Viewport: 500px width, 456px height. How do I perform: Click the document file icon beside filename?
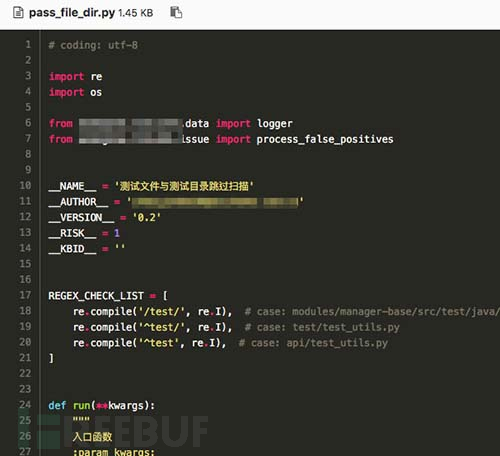point(18,13)
